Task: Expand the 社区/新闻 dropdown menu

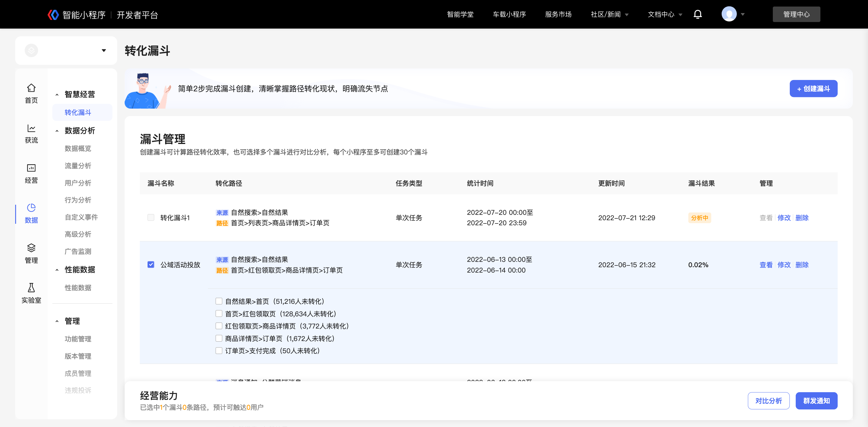Action: (x=610, y=15)
